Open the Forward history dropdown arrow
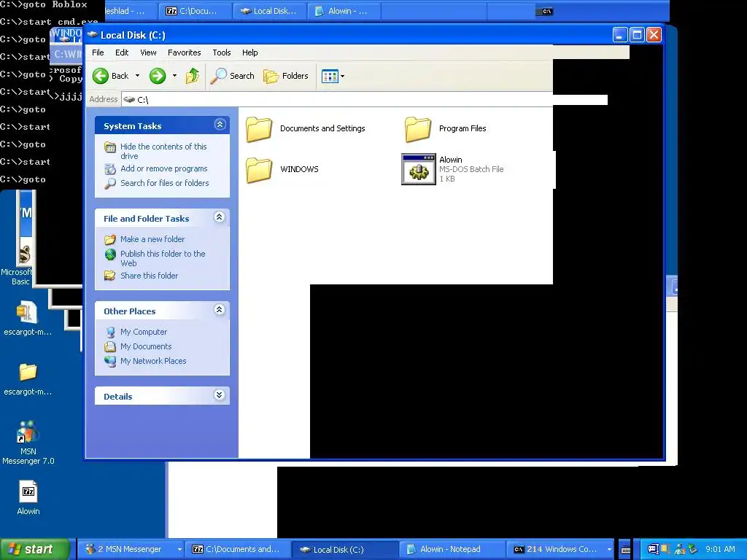Image resolution: width=747 pixels, height=560 pixels. (174, 76)
